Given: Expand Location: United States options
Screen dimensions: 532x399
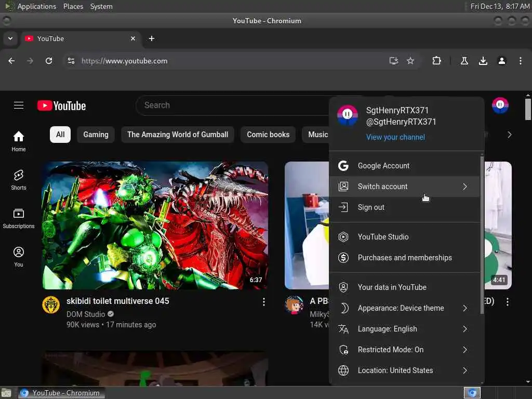Looking at the screenshot, I should [x=404, y=370].
